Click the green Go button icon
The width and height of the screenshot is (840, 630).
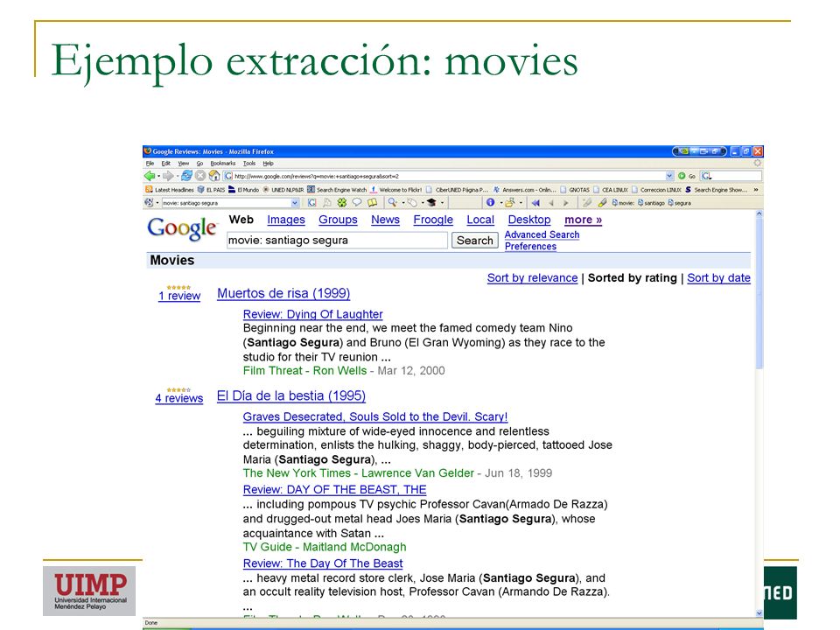pos(682,176)
